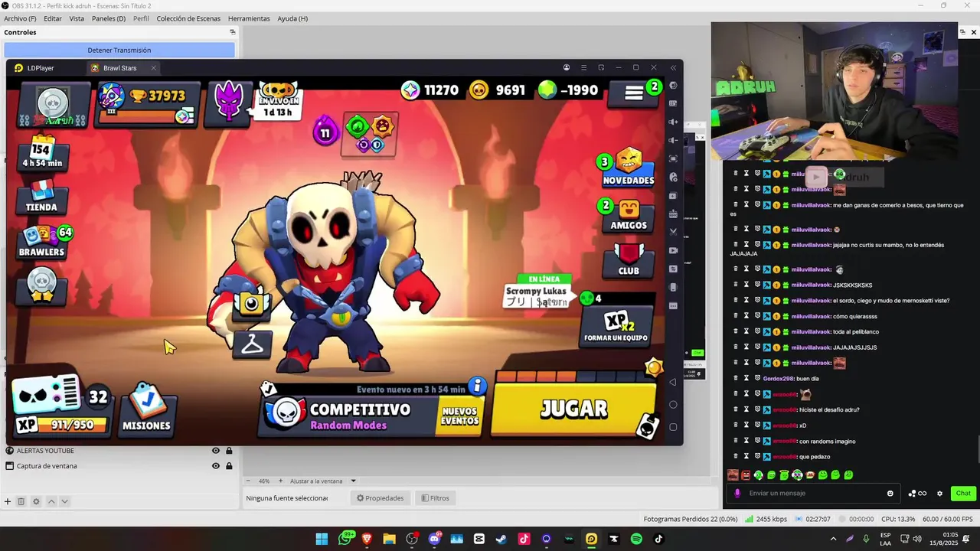Open the emoji picker in chat input
This screenshot has height=551, width=980.
[x=890, y=494]
